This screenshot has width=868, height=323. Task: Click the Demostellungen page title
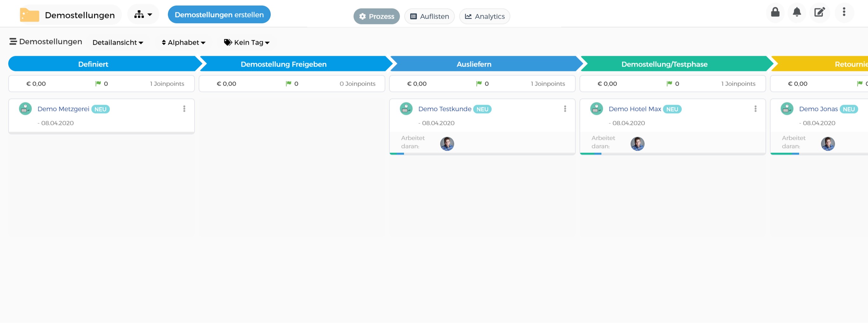[x=80, y=15]
